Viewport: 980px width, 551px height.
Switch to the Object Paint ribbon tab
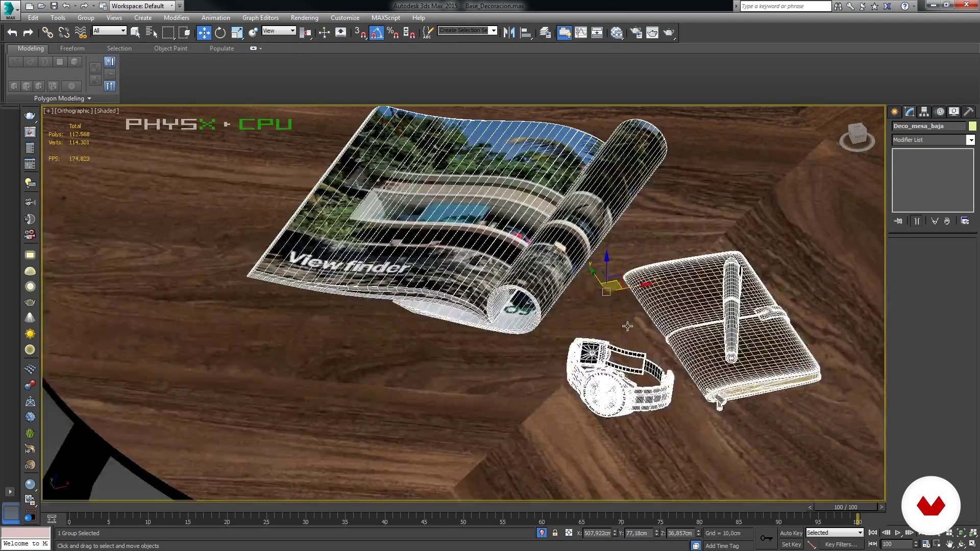[170, 48]
